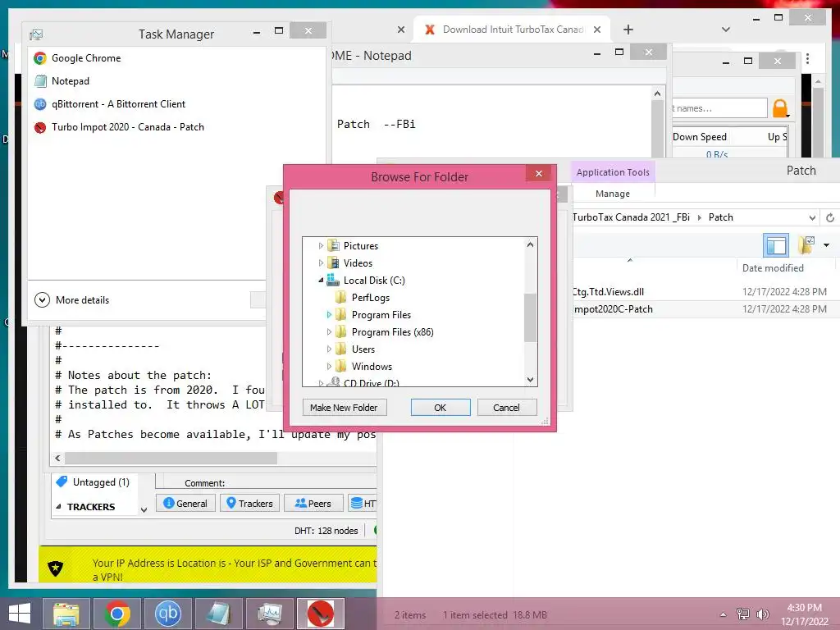The image size is (840, 630).
Task: Click TurboTax Canada 2021 _FBi breadcrumb
Action: (x=631, y=217)
